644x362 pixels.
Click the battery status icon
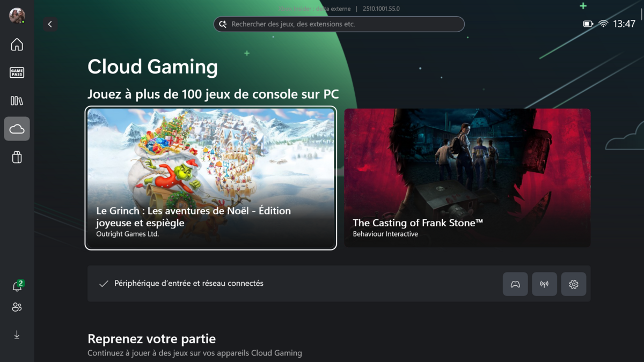point(588,24)
